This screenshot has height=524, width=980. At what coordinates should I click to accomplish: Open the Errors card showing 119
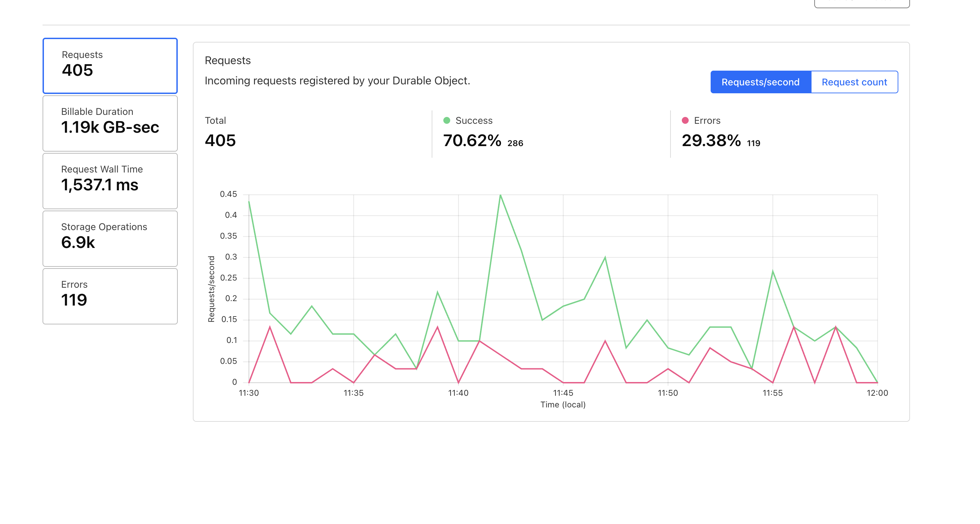110,296
